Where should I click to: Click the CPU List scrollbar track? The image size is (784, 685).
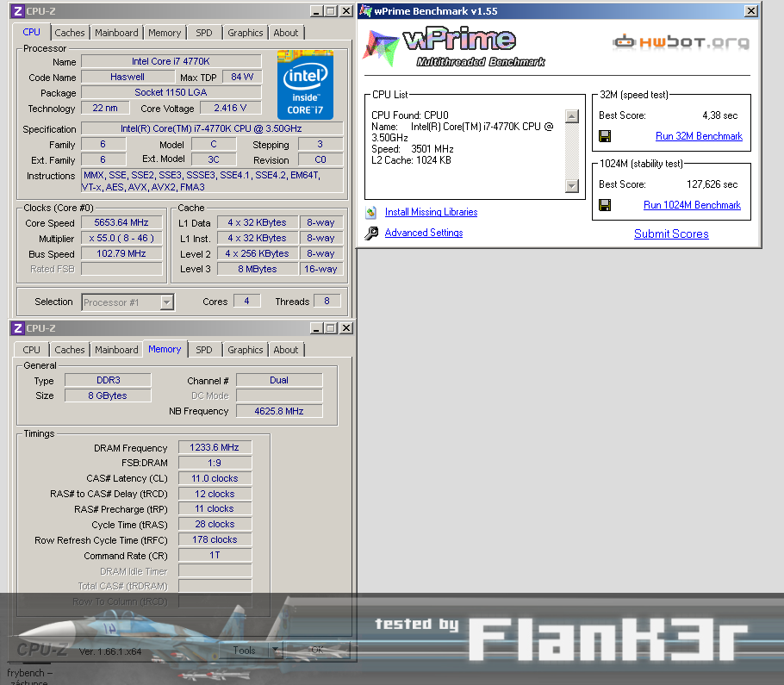pyautogui.click(x=571, y=151)
